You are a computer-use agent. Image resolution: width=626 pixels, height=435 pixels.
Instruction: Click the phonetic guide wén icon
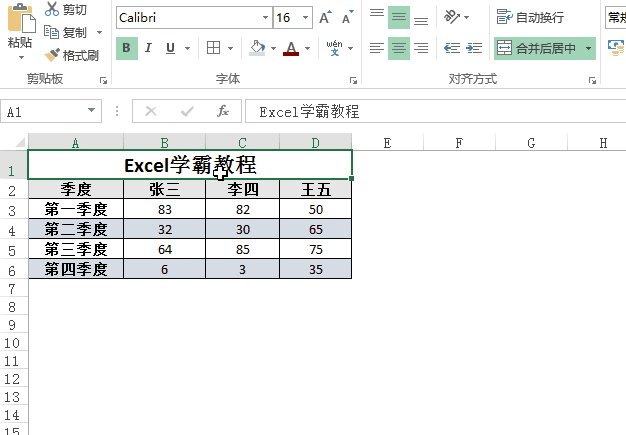tap(335, 48)
